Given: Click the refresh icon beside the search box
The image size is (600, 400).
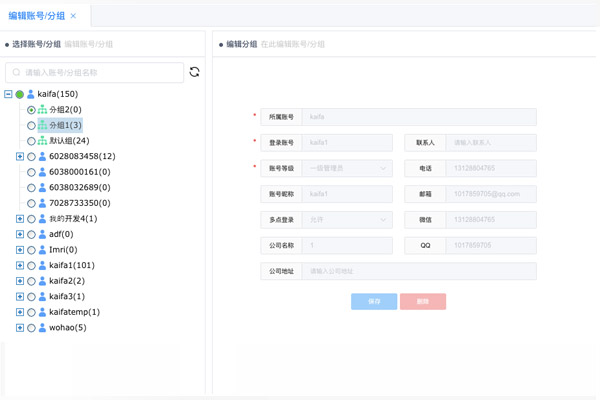Looking at the screenshot, I should click(194, 72).
